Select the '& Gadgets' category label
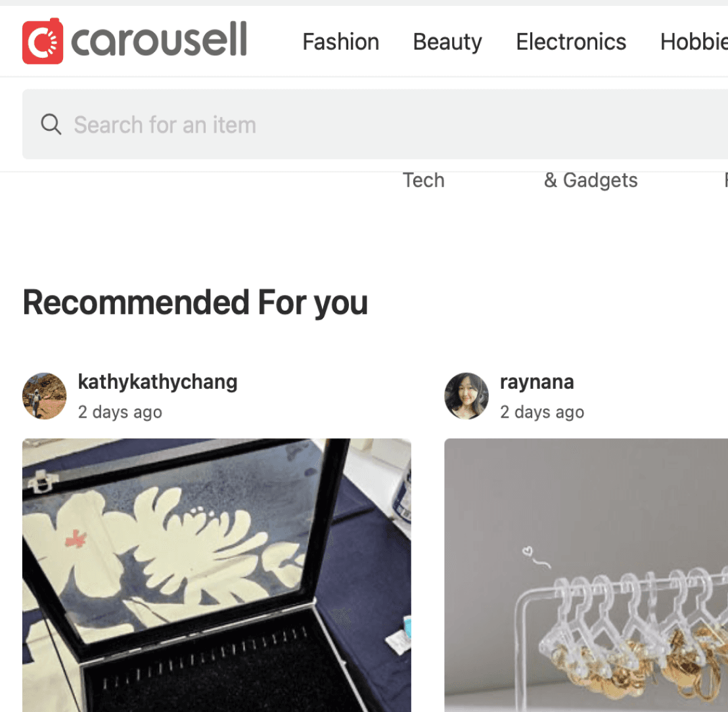This screenshot has height=712, width=728. coord(591,180)
